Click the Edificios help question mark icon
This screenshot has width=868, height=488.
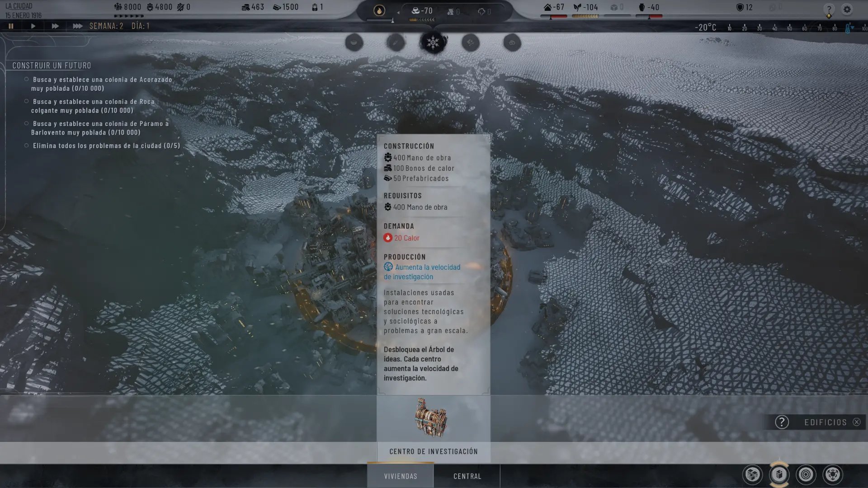point(782,422)
